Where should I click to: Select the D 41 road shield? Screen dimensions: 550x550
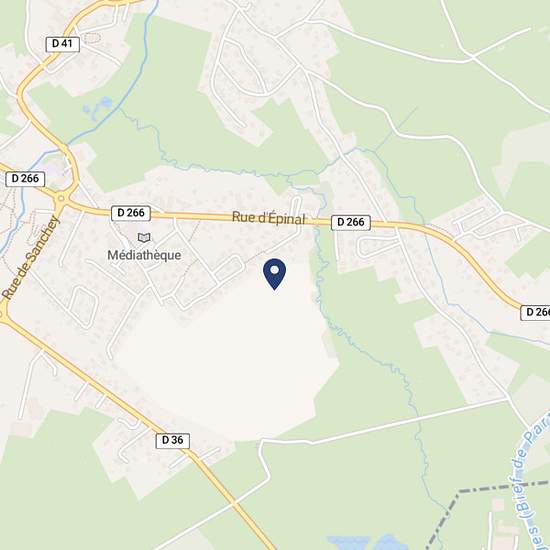[x=62, y=44]
